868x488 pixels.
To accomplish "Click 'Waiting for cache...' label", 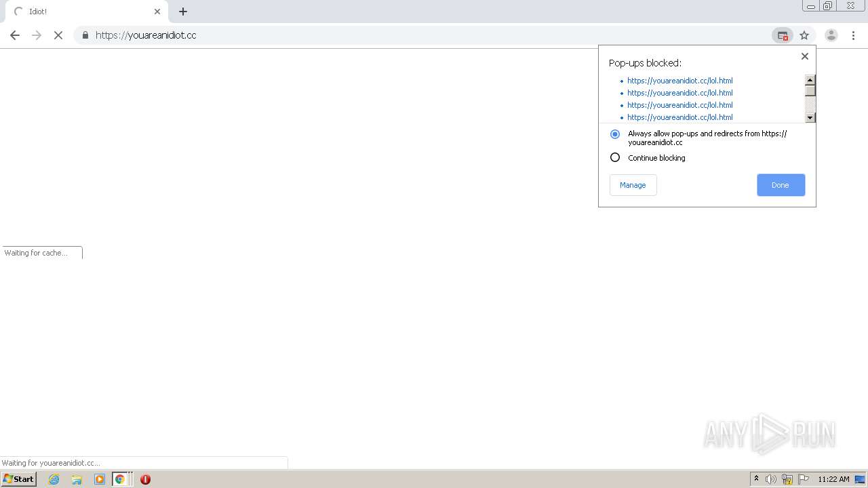I will 36,253.
